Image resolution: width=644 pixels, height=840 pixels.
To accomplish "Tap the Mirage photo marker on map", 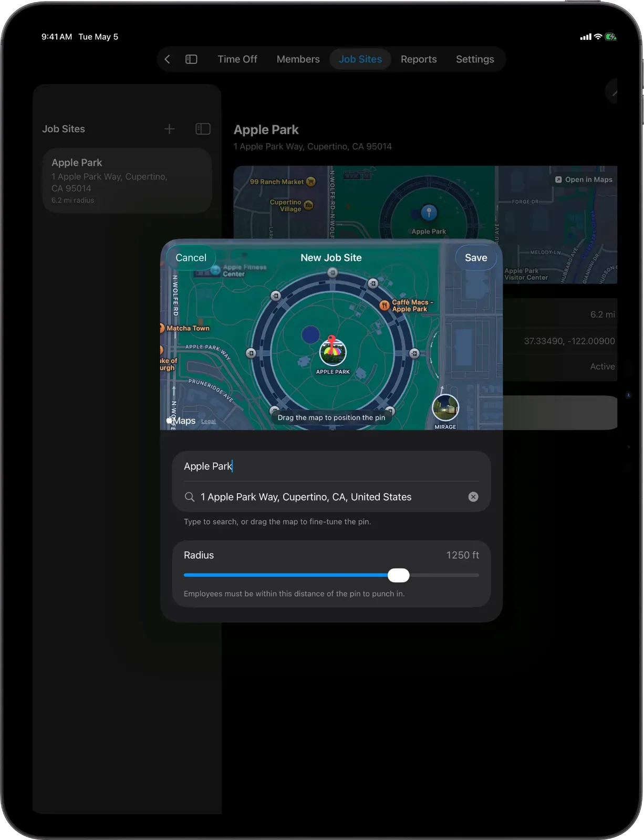I will pyautogui.click(x=445, y=408).
